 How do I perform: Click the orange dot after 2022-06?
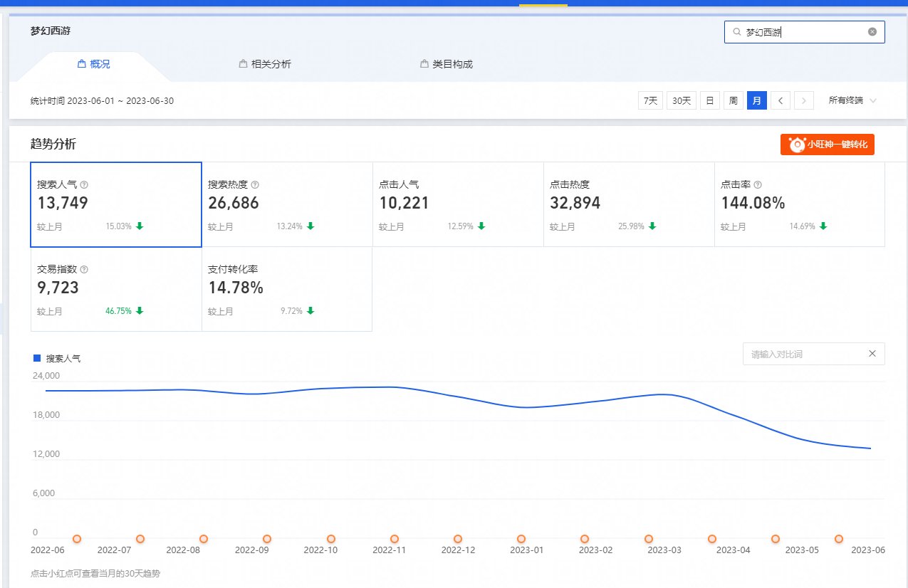(x=77, y=539)
